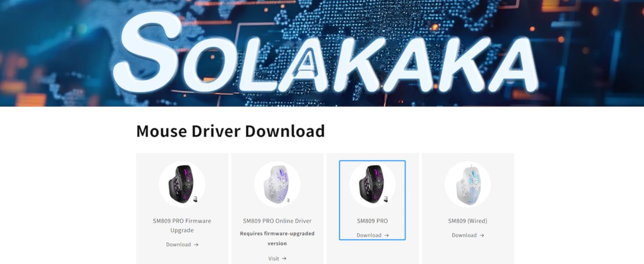Screen dimensions: 644x264
Task: Click the Mouse Driver Download heading
Action: (231, 131)
